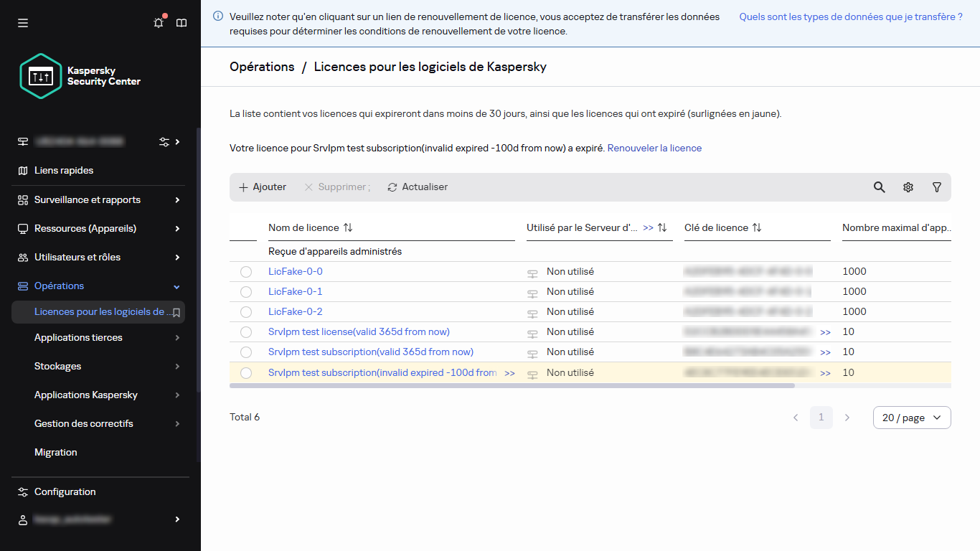Click the horizontal scrollbar below the table
The image size is (980, 551).
pos(512,385)
